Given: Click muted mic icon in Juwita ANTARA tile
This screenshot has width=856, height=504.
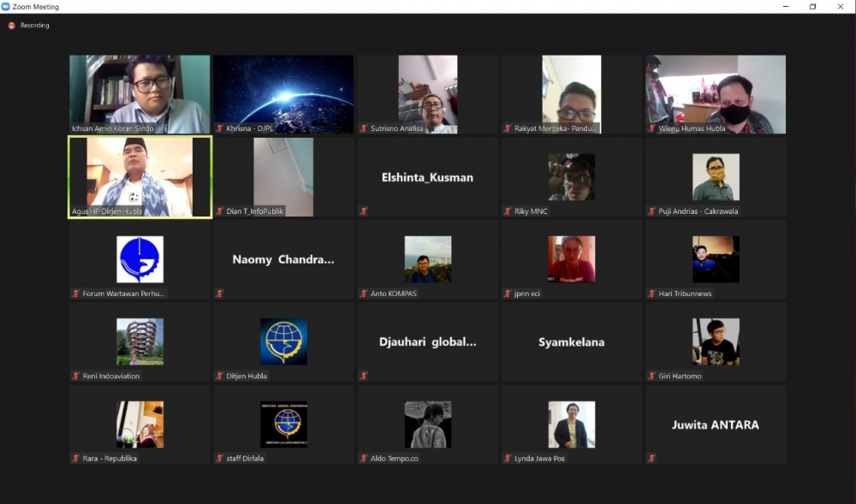Looking at the screenshot, I should [x=651, y=458].
